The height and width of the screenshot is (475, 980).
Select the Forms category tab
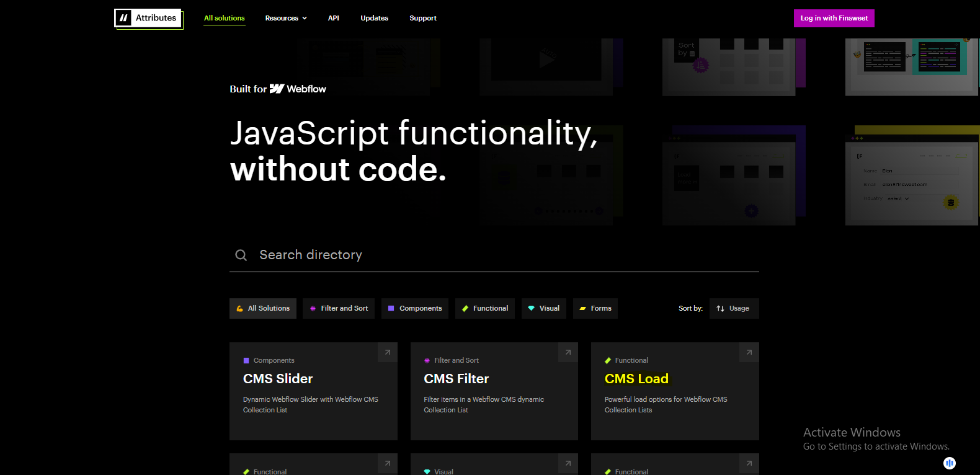pyautogui.click(x=595, y=308)
